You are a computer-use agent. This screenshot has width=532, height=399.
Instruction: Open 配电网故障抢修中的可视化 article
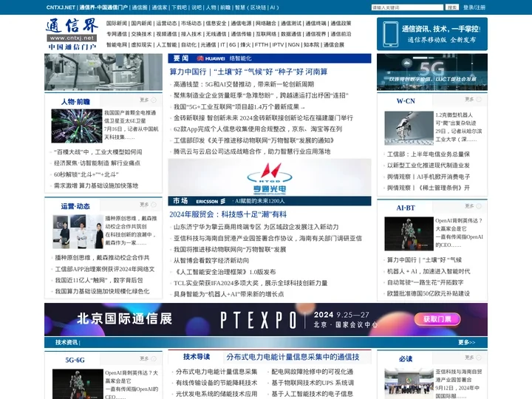(313, 372)
